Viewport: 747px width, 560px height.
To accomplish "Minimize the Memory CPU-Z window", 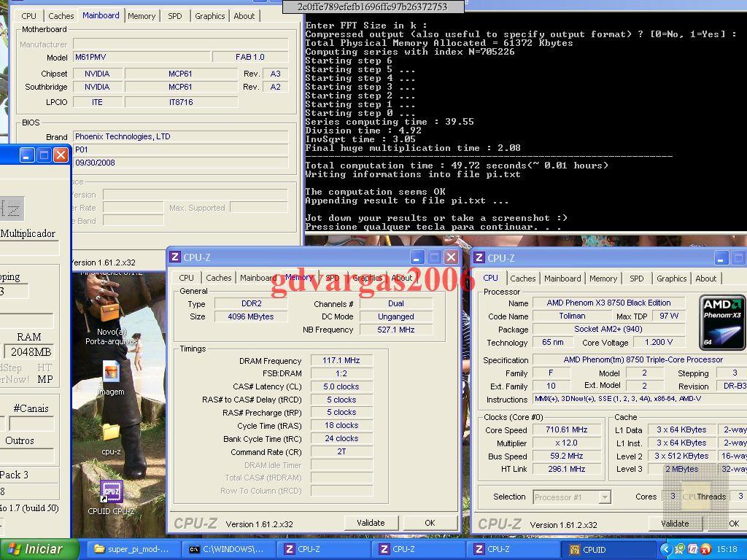I will [x=417, y=257].
